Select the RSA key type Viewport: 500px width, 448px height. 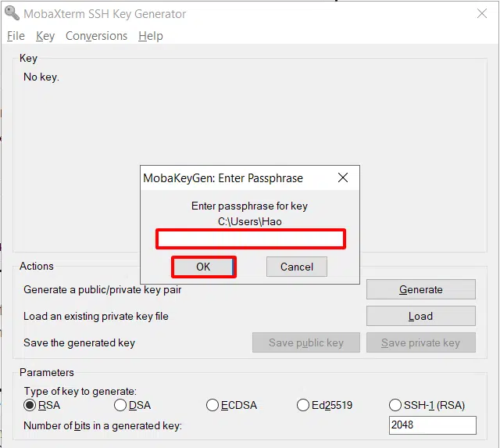click(x=30, y=405)
